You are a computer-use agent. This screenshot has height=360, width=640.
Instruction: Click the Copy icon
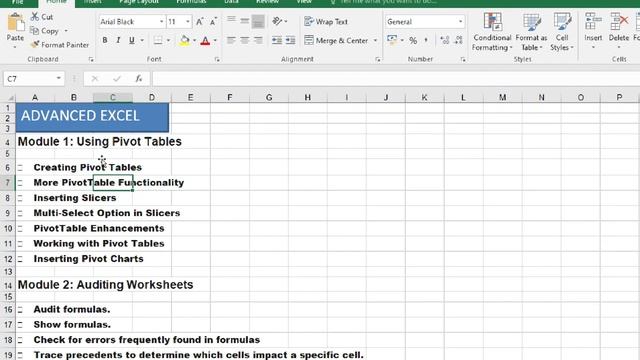point(35,31)
